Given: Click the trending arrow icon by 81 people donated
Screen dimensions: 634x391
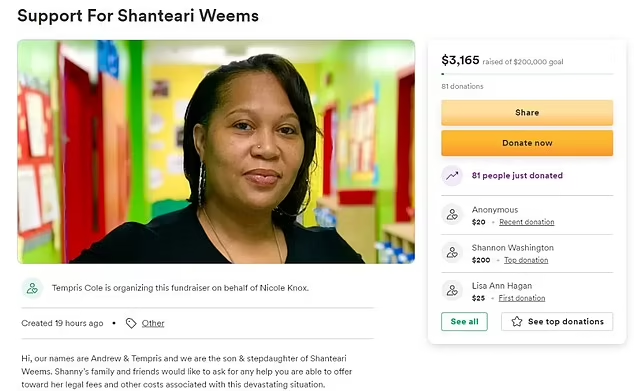Looking at the screenshot, I should pyautogui.click(x=452, y=175).
